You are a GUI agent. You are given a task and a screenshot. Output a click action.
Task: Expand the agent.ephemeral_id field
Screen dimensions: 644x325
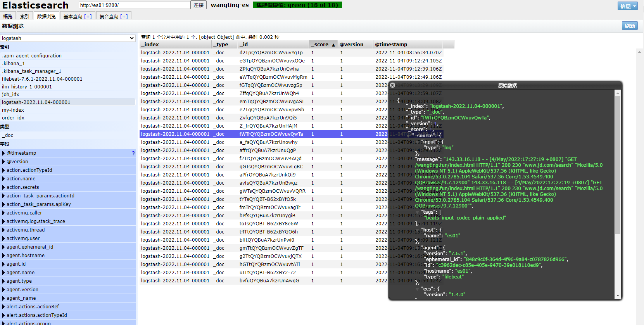[x=3, y=247]
